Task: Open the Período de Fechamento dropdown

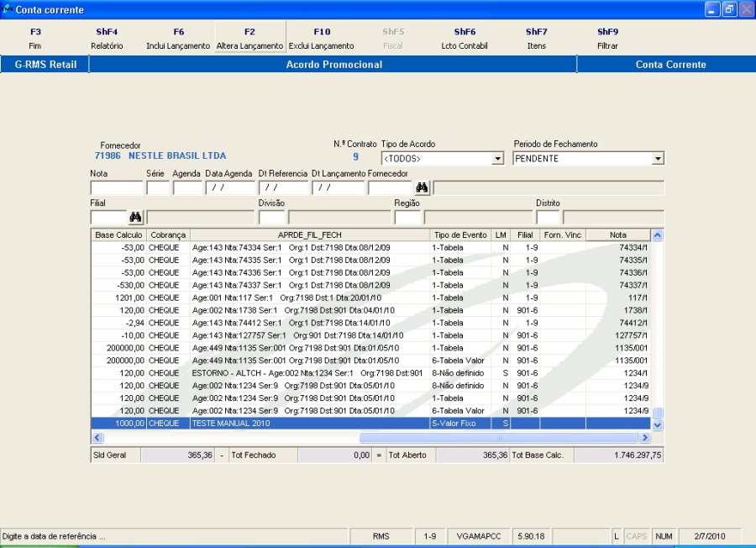Action: pyautogui.click(x=658, y=159)
